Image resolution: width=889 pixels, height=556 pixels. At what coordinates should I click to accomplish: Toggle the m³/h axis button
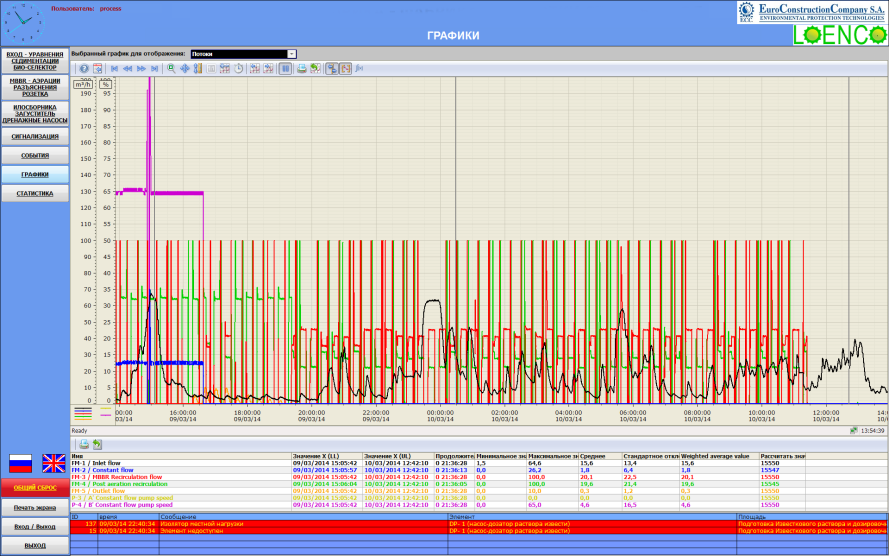click(x=83, y=84)
